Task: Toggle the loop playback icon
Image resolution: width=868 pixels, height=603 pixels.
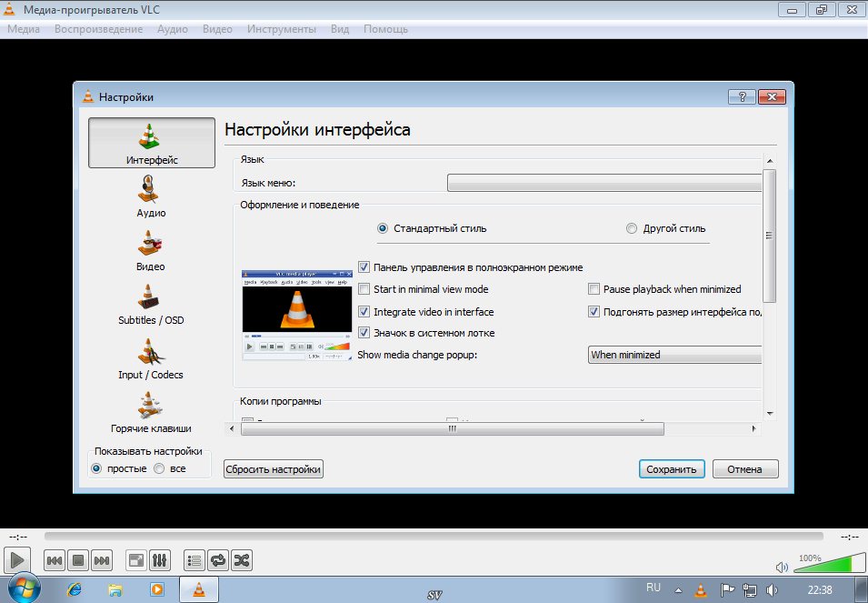Action: click(218, 560)
